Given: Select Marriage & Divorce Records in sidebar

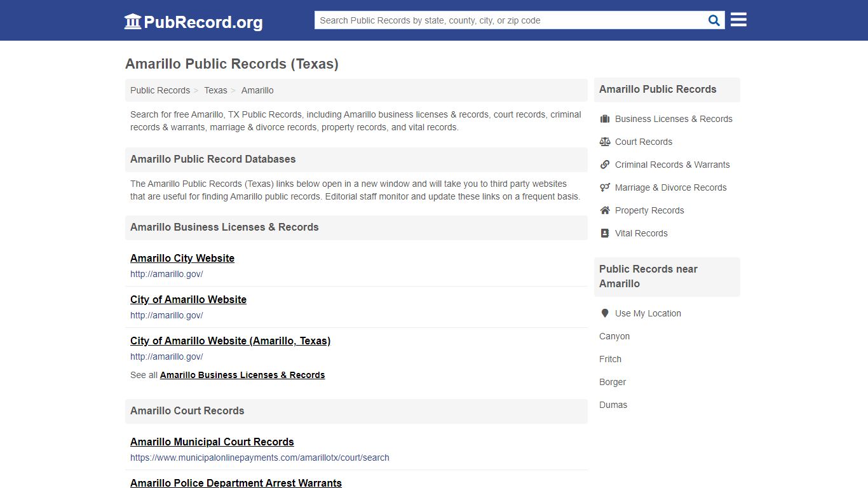Looking at the screenshot, I should (671, 187).
